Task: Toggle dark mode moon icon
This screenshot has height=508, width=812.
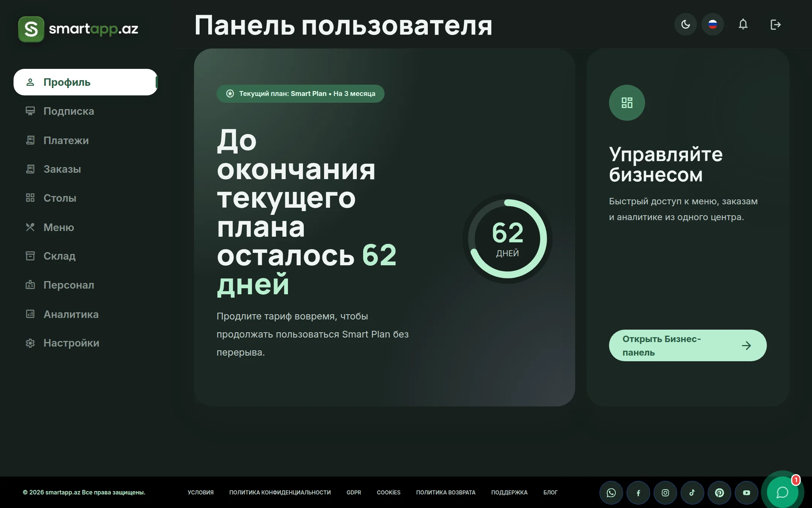Action: [x=686, y=24]
